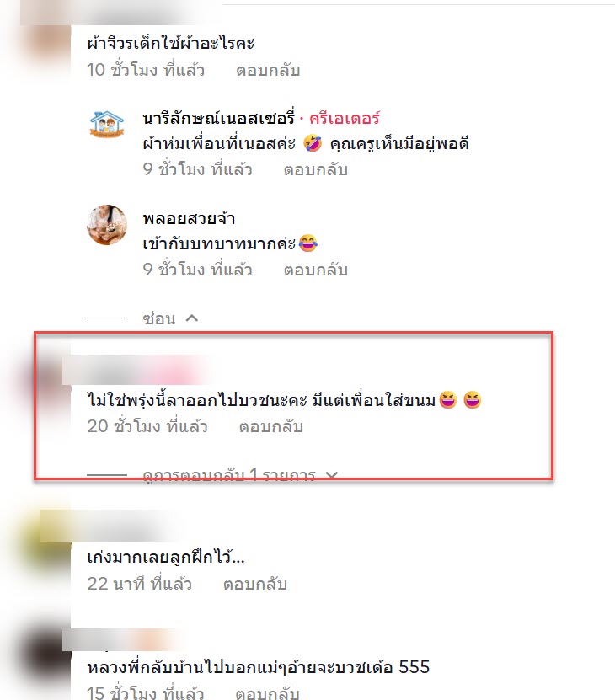Open นารีลักษณ์เนอสเซอรี่ house avatar icon
615x700 pixels.
click(106, 125)
